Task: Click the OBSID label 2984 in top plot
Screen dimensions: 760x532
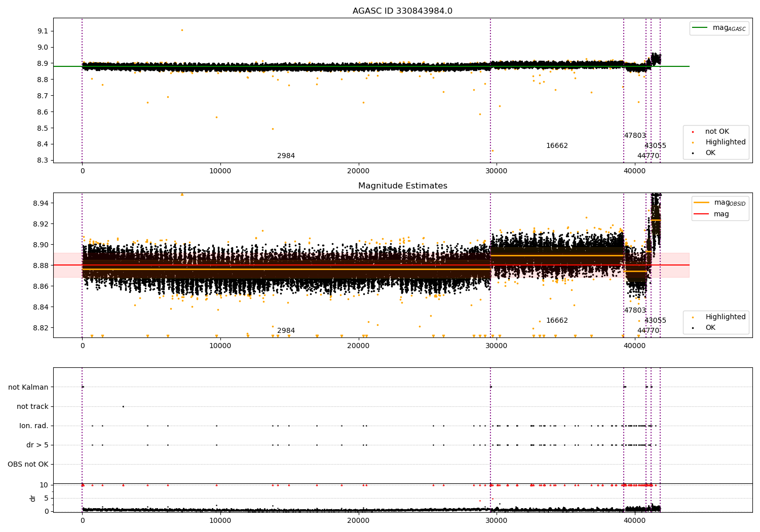Action: pos(286,156)
